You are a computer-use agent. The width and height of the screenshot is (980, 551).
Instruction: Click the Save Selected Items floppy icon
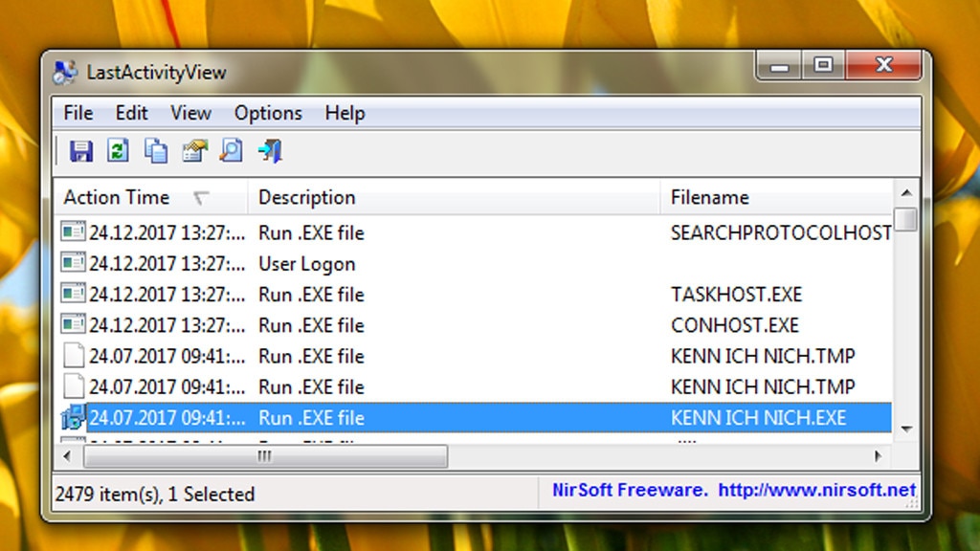click(x=81, y=151)
